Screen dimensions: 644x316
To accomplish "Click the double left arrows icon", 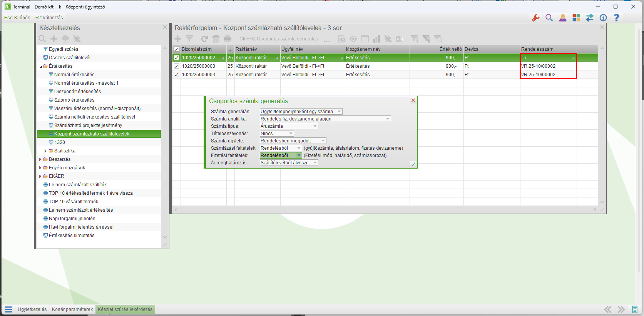I will (608, 309).
